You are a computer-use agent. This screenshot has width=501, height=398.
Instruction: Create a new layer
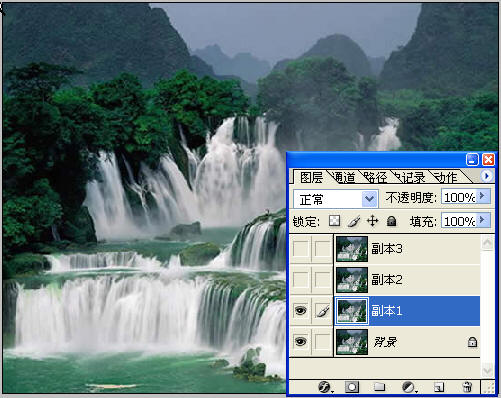click(x=438, y=387)
